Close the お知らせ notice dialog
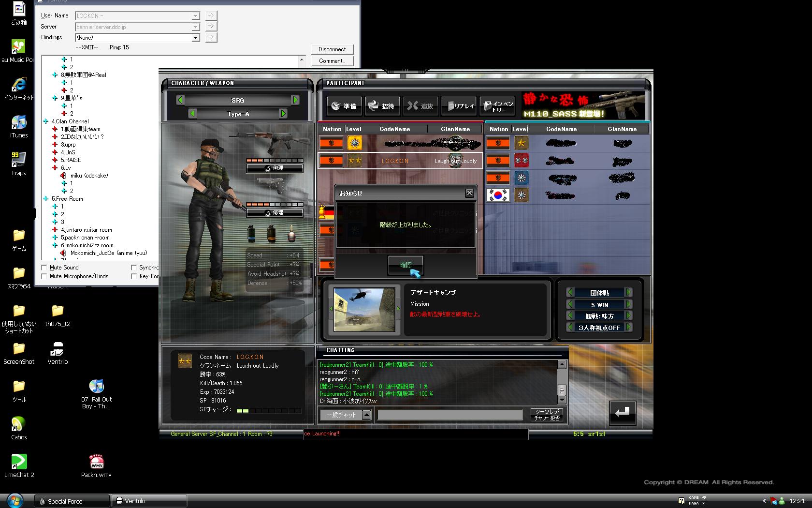812x508 pixels. 469,193
